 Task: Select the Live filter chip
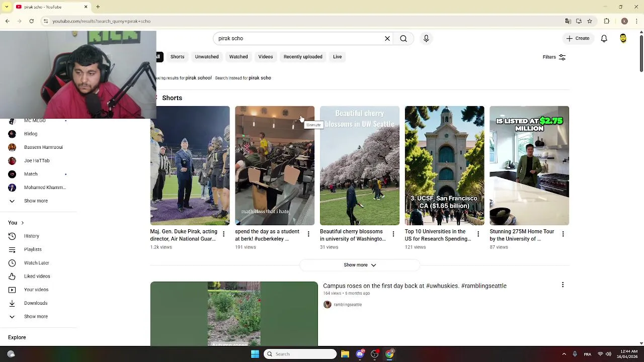(x=337, y=57)
